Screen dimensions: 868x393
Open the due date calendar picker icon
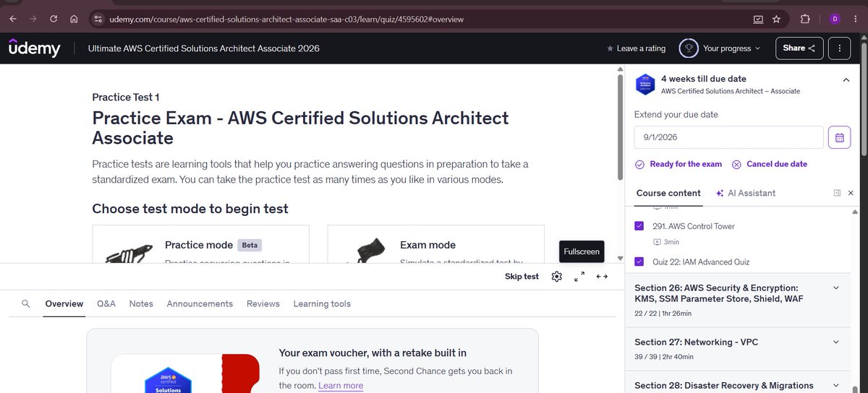pos(839,137)
